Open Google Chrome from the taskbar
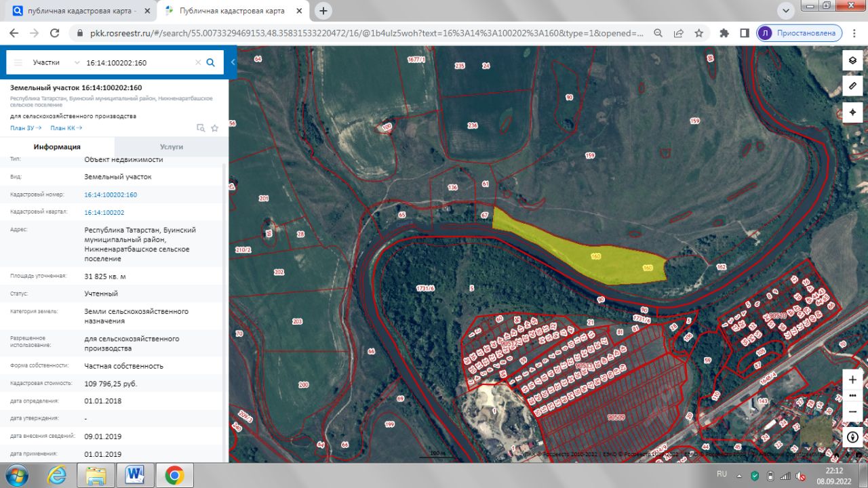868x488 pixels. (174, 476)
